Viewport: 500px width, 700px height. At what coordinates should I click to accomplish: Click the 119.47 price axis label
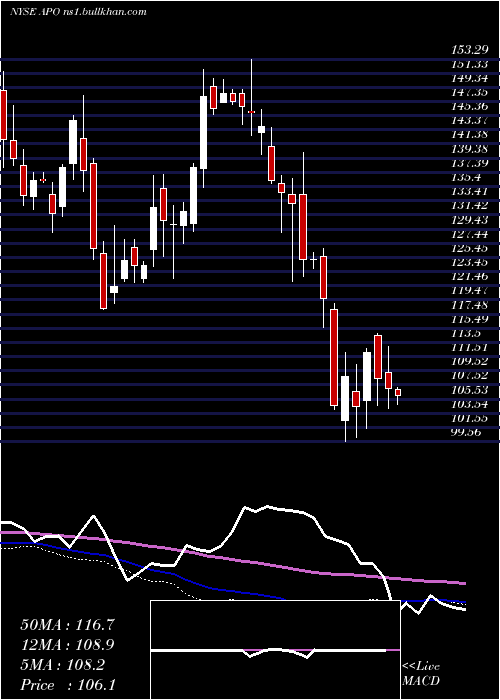click(469, 291)
